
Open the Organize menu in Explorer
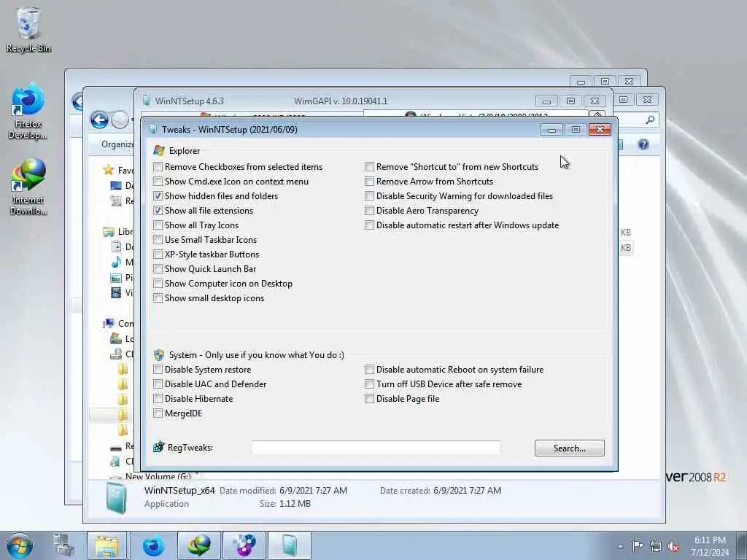(117, 144)
